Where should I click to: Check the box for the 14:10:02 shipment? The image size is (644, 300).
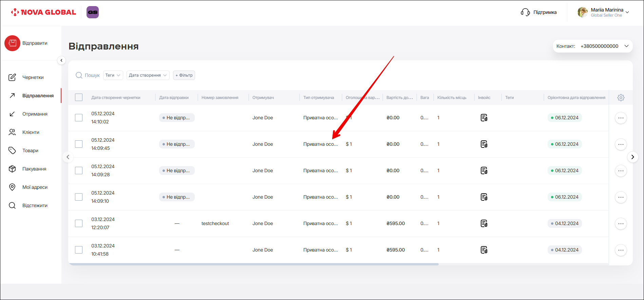click(79, 118)
